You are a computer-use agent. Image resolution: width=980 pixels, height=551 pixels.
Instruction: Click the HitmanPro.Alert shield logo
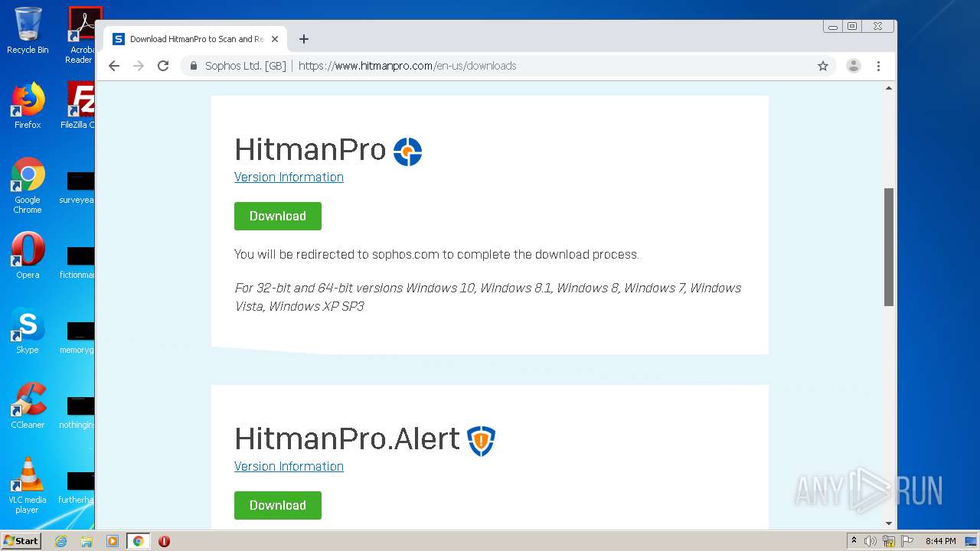point(481,441)
